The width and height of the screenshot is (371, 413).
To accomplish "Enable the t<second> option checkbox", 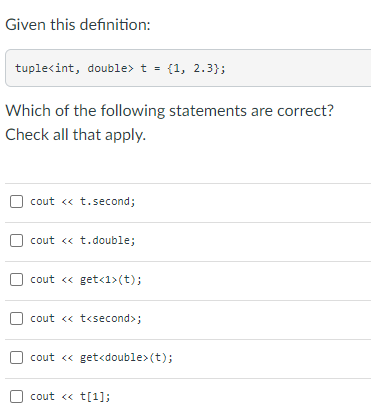I will (x=16, y=318).
